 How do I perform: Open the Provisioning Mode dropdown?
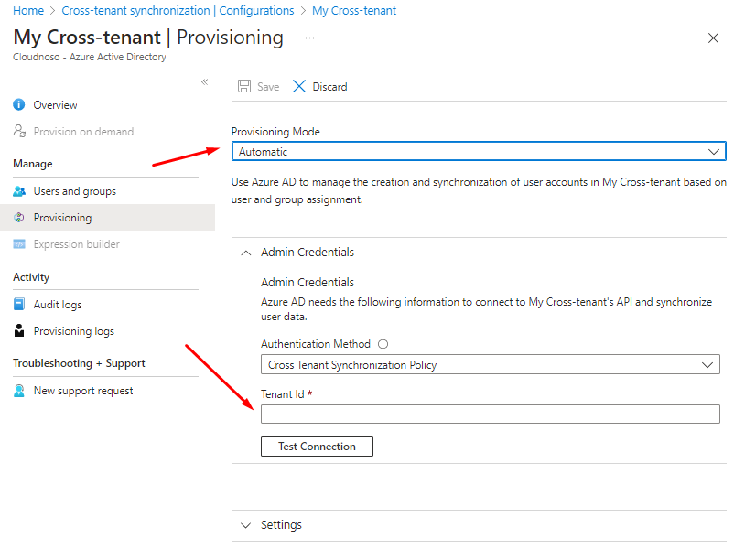478,152
